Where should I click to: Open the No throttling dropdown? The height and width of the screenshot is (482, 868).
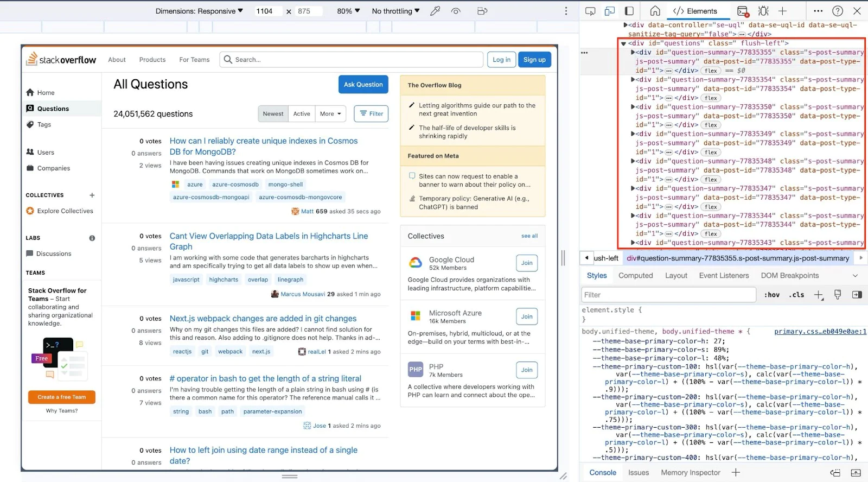[x=395, y=11]
